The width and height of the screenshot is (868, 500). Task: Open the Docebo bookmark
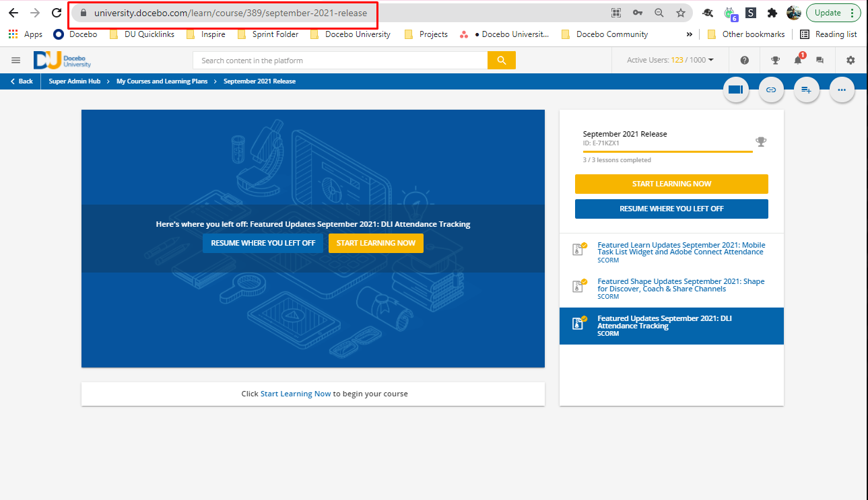75,34
